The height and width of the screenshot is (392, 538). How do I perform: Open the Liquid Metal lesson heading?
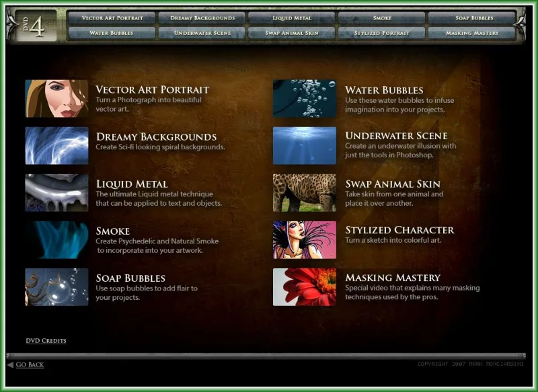pos(132,184)
